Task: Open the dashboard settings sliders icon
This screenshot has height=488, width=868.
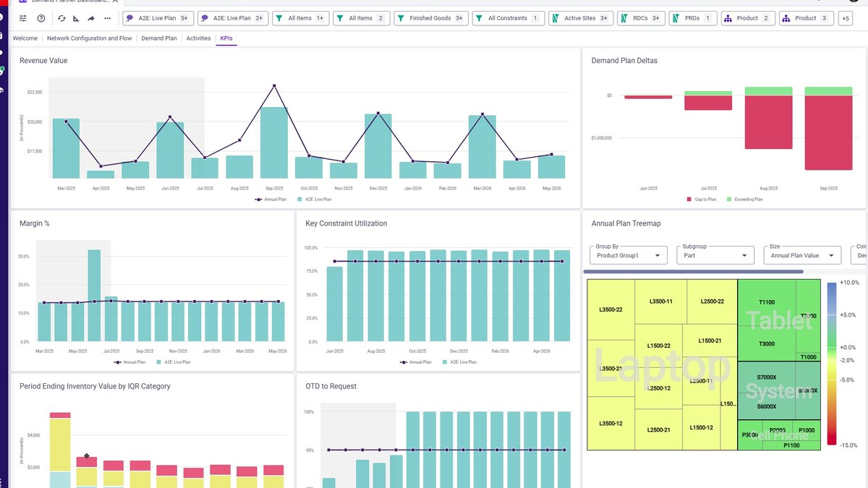Action: [23, 18]
